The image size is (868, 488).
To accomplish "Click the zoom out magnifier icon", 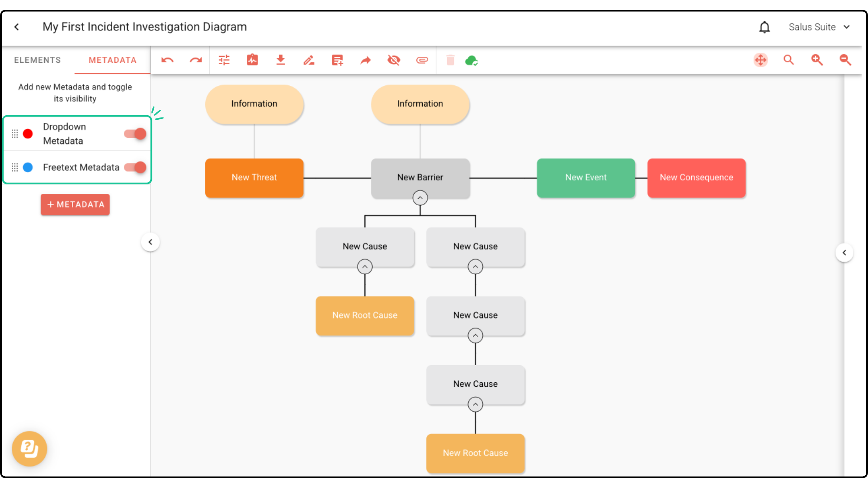I will (845, 60).
